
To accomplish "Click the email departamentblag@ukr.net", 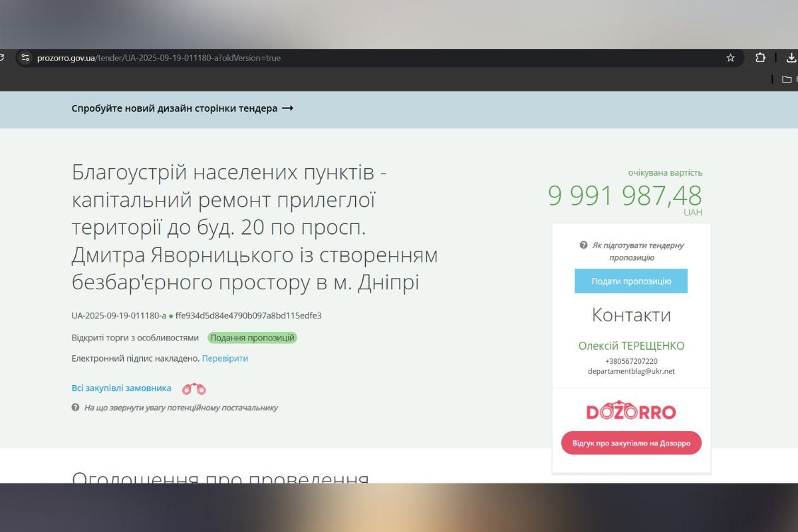I will tap(631, 371).
